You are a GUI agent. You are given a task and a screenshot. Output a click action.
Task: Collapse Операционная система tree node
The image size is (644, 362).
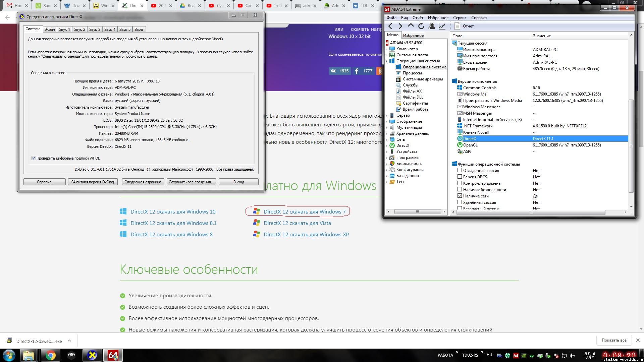(386, 61)
